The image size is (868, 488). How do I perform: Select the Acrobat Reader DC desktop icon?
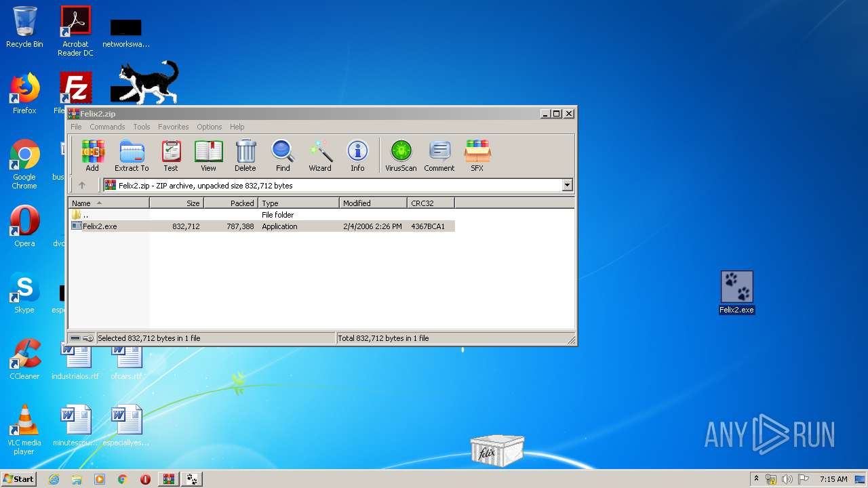[75, 31]
